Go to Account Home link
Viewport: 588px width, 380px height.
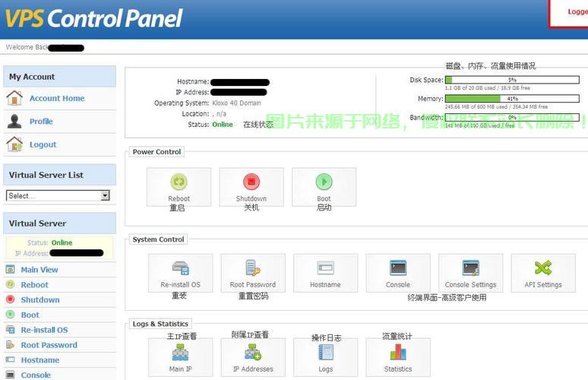(57, 98)
